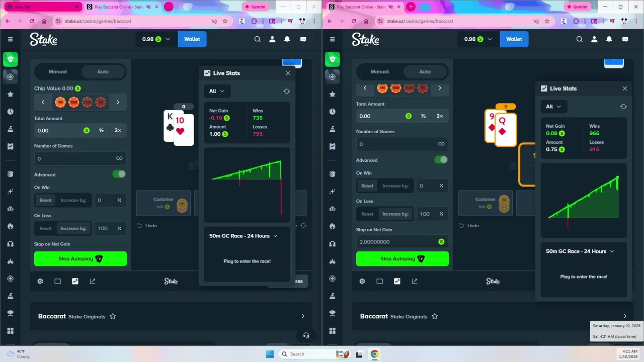Refresh Live Stats in right window
644x362 pixels.
pyautogui.click(x=623, y=107)
